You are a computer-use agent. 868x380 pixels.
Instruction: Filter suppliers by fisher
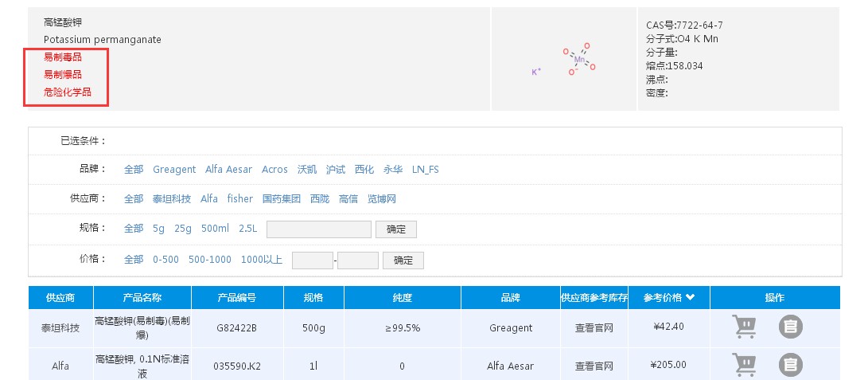239,199
